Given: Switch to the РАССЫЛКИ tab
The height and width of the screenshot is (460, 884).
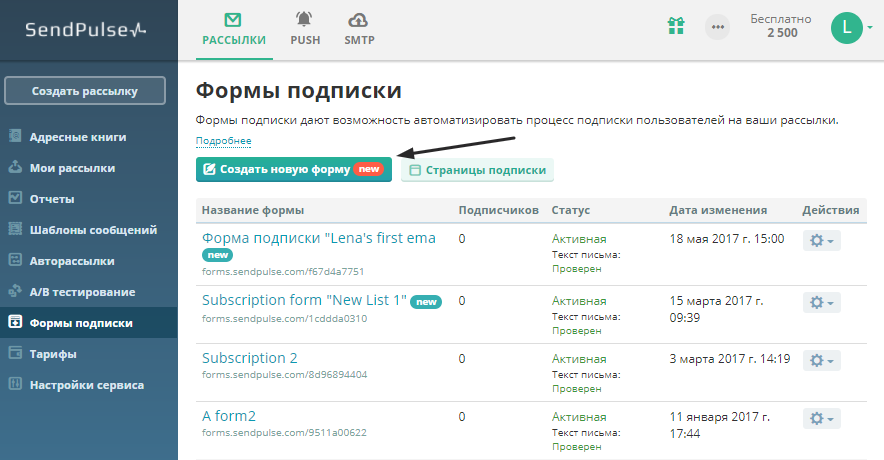Looking at the screenshot, I should point(233,28).
